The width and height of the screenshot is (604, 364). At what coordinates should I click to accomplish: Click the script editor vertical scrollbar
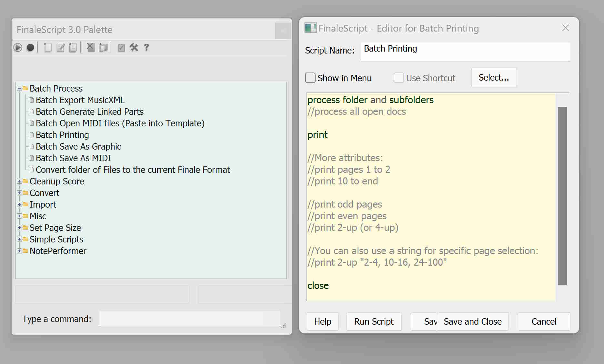coord(562,196)
